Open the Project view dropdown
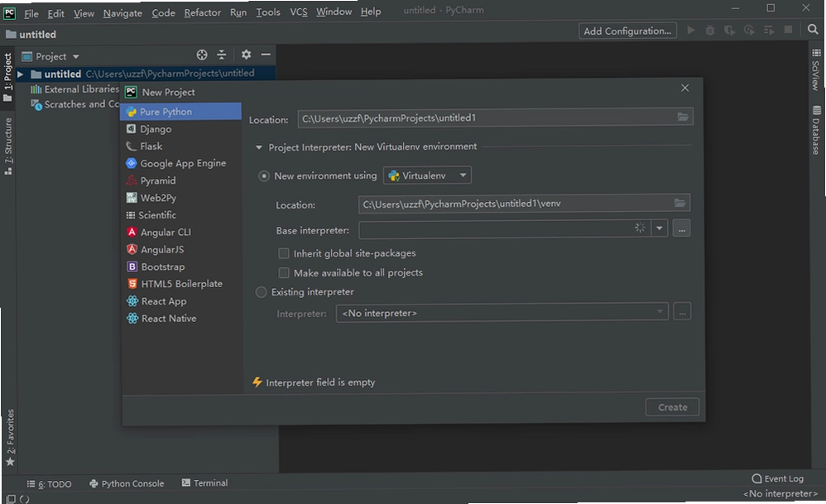The width and height of the screenshot is (826, 504). [x=75, y=56]
